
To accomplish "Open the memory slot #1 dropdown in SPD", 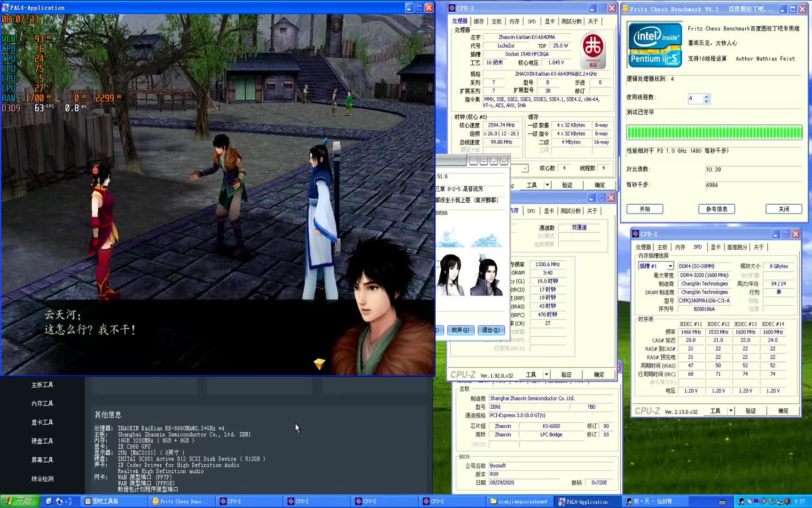I will [x=670, y=266].
